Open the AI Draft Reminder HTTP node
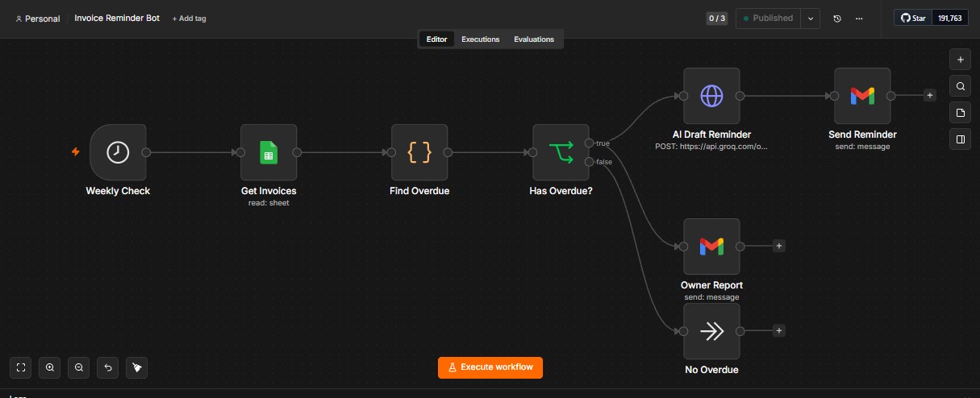 711,96
